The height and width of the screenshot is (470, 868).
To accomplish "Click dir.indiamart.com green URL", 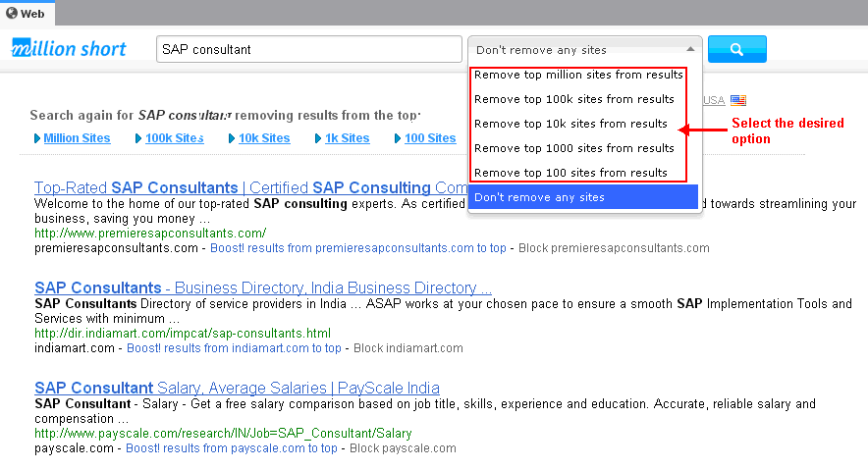I will click(183, 334).
